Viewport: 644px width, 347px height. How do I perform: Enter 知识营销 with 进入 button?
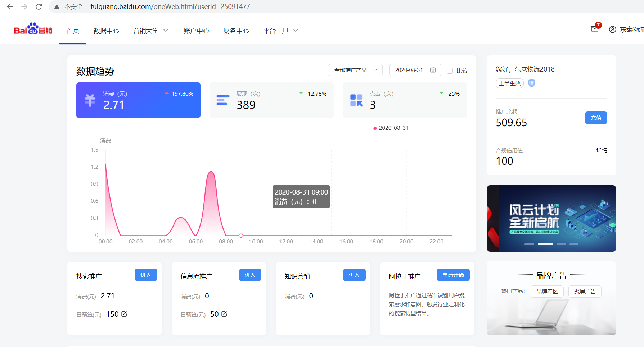[x=354, y=275]
